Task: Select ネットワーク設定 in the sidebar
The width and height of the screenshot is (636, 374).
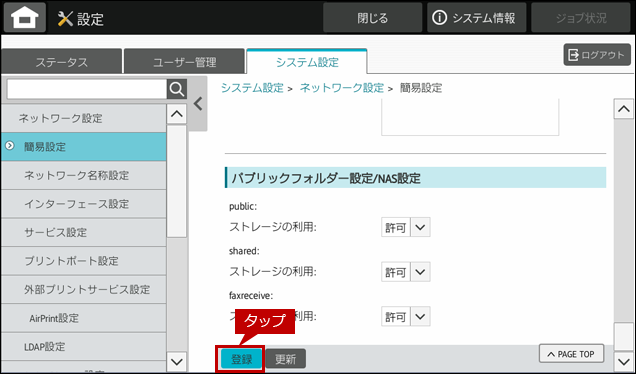Action: pos(84,118)
